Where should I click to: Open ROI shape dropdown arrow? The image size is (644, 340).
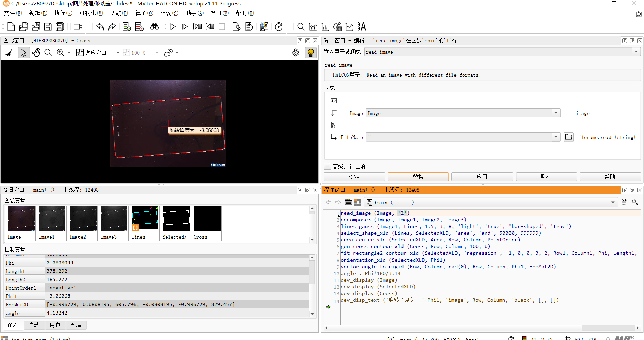pyautogui.click(x=177, y=53)
